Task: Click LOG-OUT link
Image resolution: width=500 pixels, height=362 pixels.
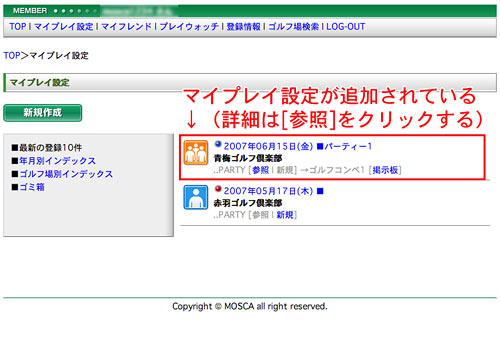Action: (x=346, y=27)
